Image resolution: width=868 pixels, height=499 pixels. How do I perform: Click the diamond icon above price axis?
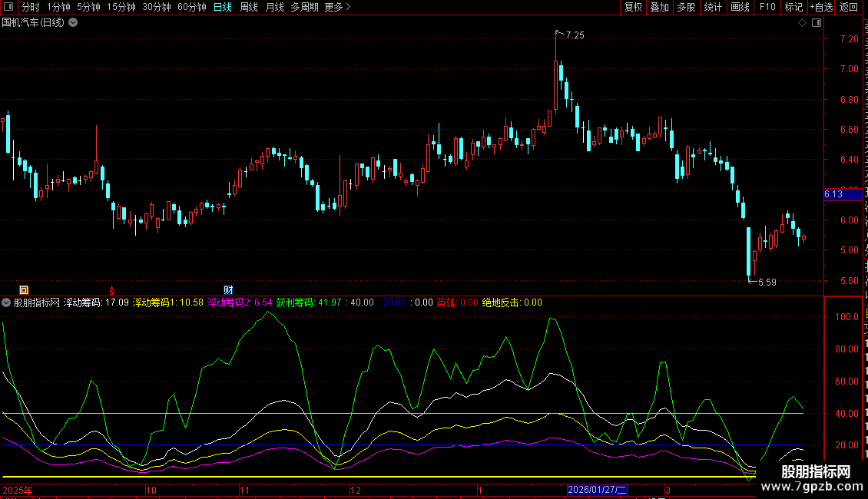pyautogui.click(x=802, y=23)
